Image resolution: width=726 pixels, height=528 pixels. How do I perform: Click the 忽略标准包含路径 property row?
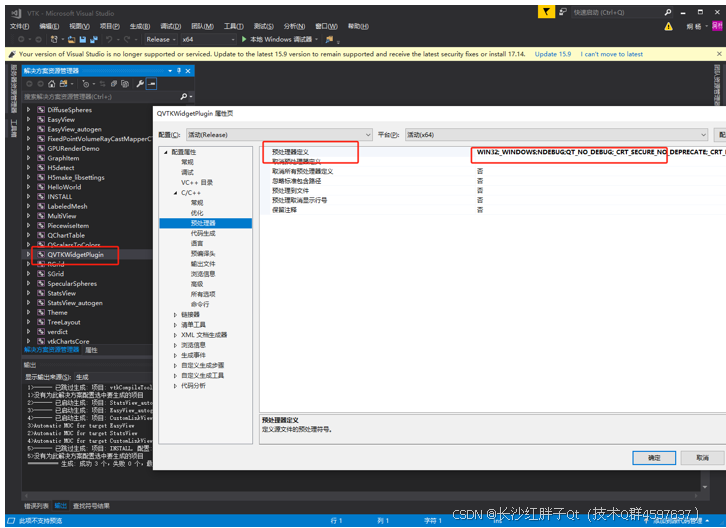[493, 181]
